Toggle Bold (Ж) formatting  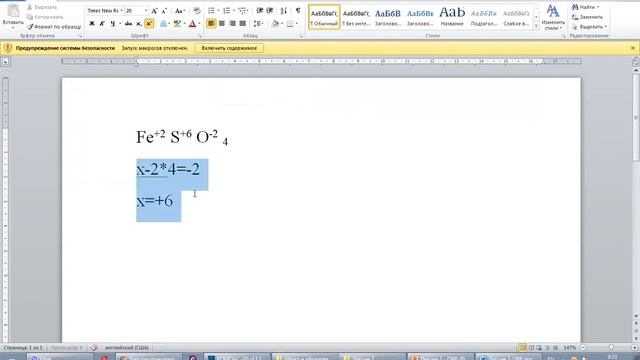coord(92,24)
